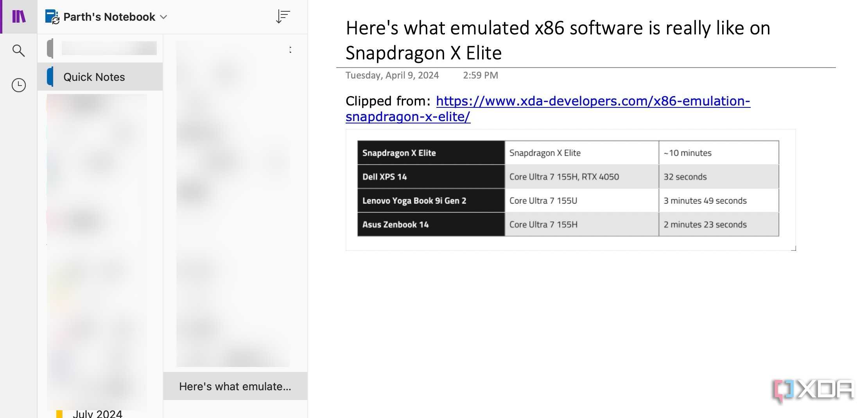Click the notebook sync icon

pos(52,17)
